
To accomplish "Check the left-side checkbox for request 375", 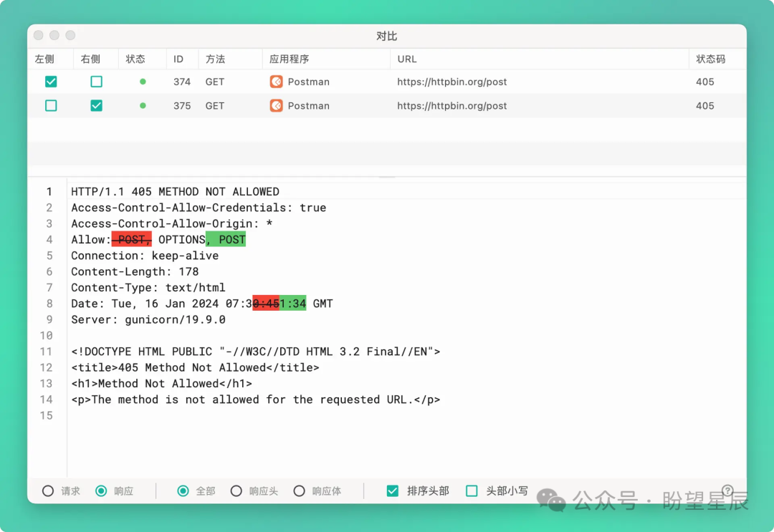I will (51, 105).
